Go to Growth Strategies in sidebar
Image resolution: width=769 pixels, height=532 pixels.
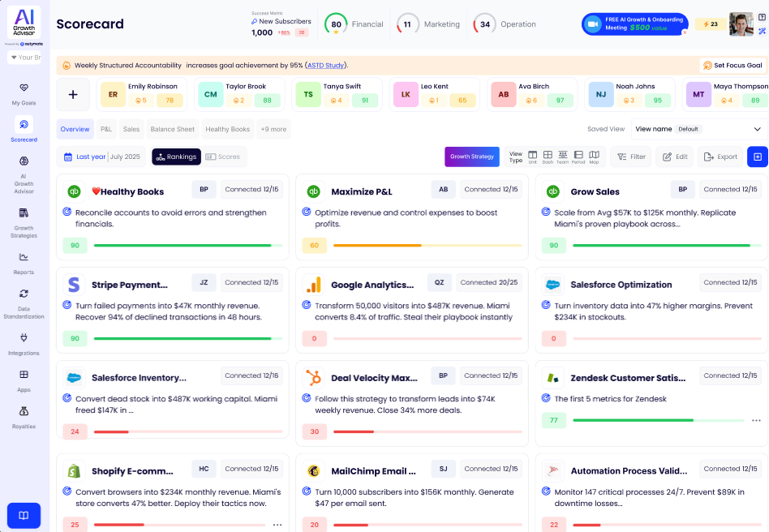tap(24, 213)
